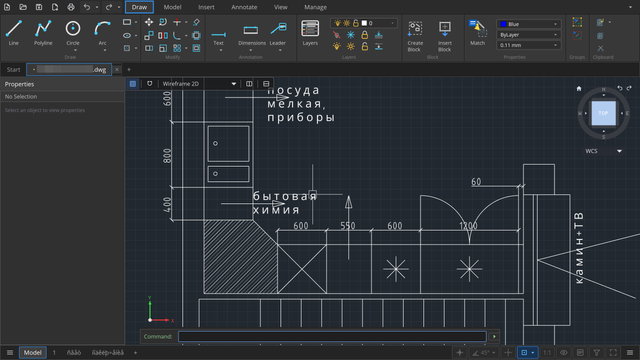This screenshot has height=360, width=640.
Task: Click Create Block
Action: 415,36
